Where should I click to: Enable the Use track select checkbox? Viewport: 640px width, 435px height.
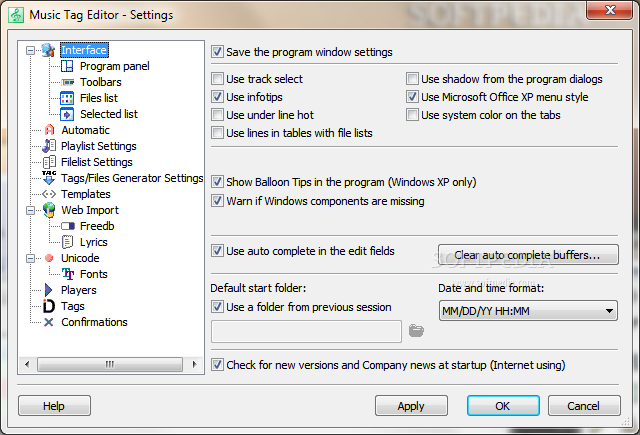click(218, 79)
